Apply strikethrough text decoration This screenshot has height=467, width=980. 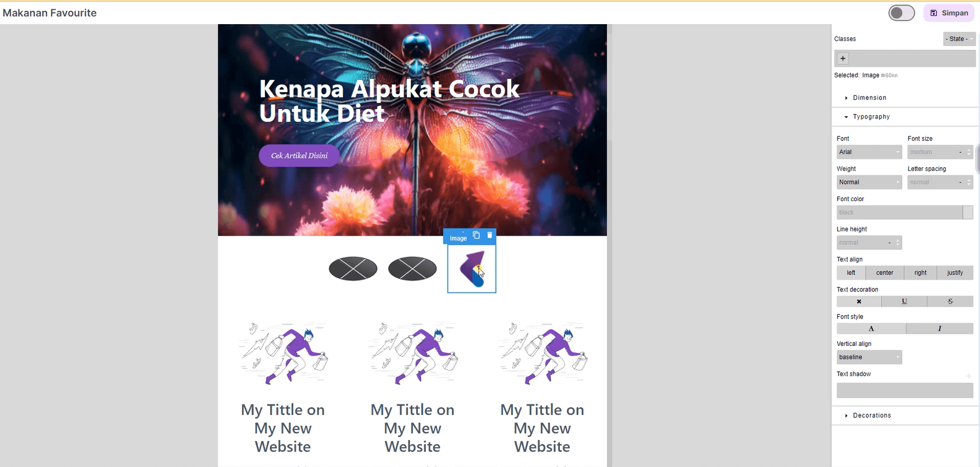pyautogui.click(x=950, y=301)
